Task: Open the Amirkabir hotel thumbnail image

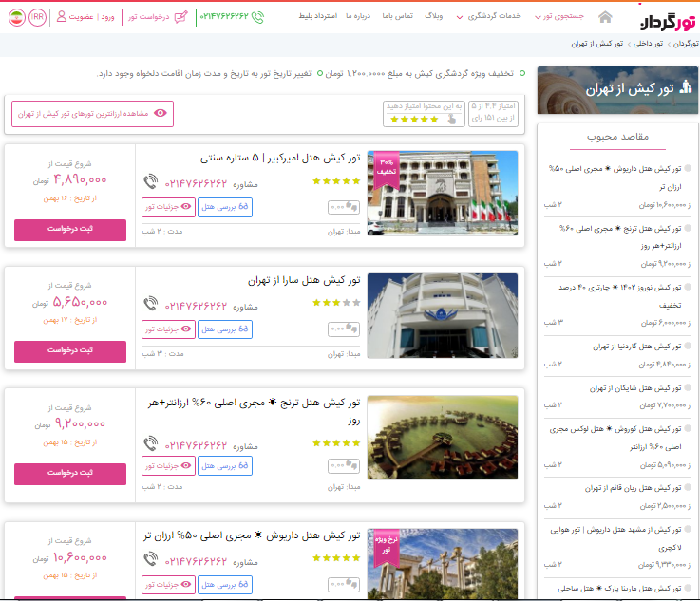Action: coord(443,193)
